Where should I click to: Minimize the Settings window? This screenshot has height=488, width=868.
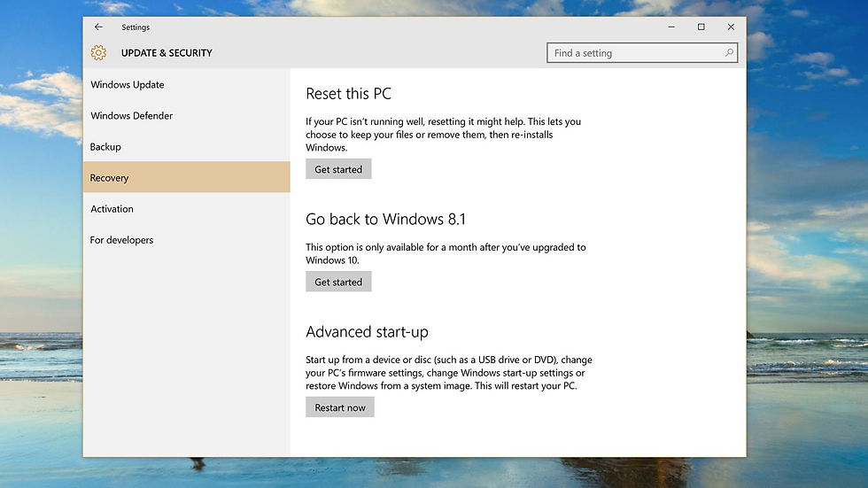click(671, 27)
